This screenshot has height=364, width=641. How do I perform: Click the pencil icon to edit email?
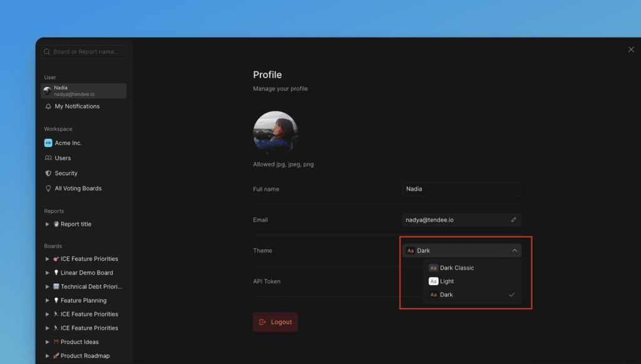point(513,220)
